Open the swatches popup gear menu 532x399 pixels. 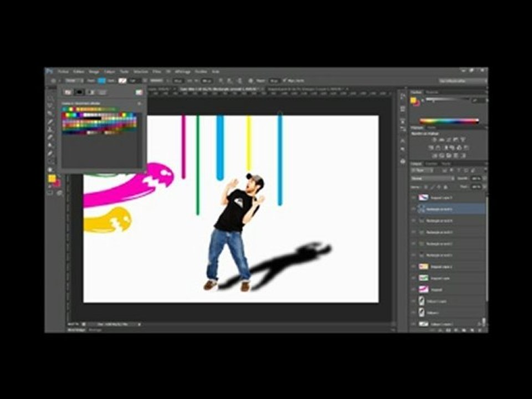point(140,104)
